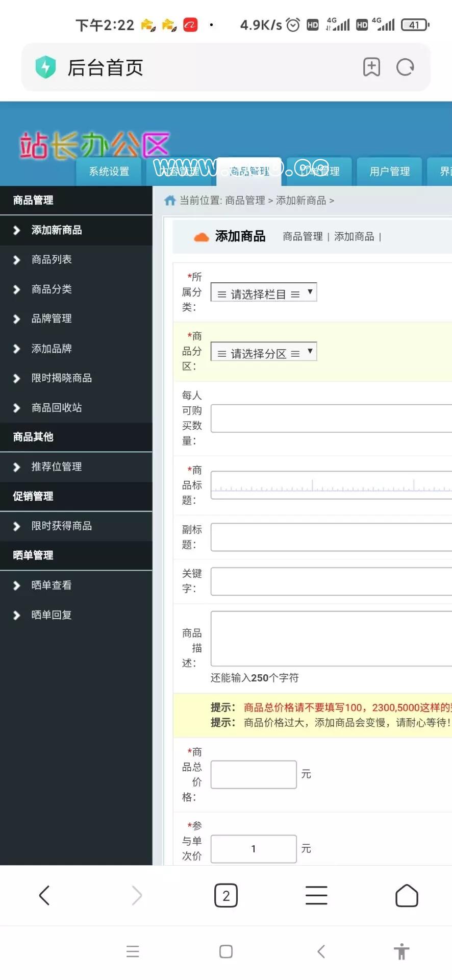Open 商品列表 in the sidebar
This screenshot has height=980, width=452.
click(x=52, y=260)
